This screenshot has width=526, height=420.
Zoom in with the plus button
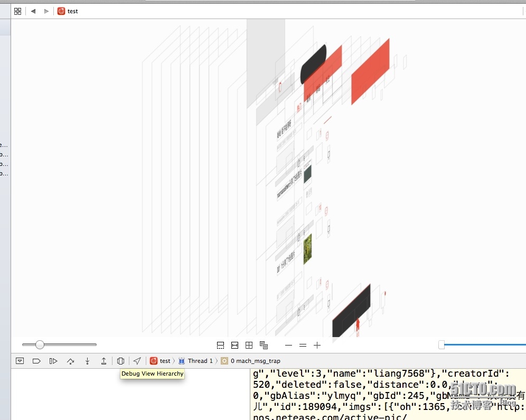(x=317, y=345)
